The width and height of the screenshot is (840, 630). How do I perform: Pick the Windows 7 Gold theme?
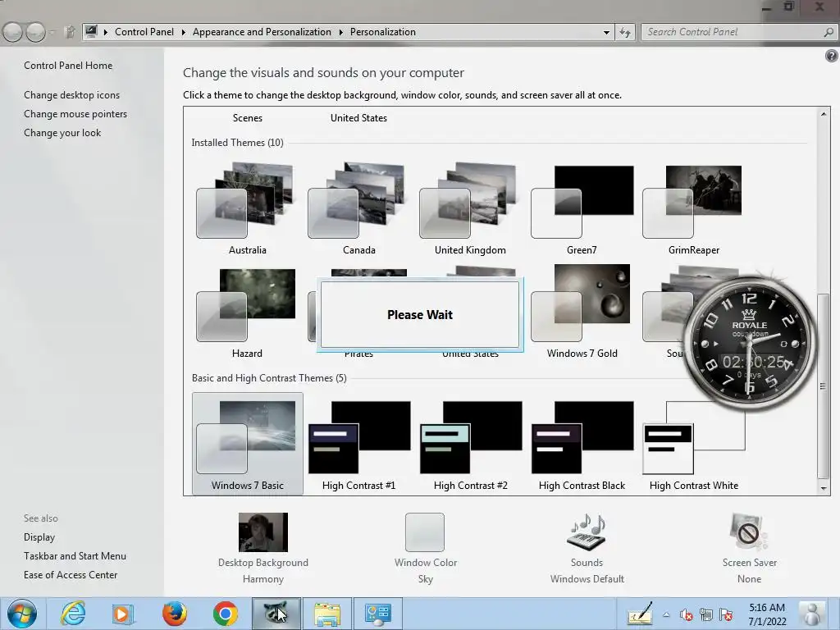coord(582,313)
